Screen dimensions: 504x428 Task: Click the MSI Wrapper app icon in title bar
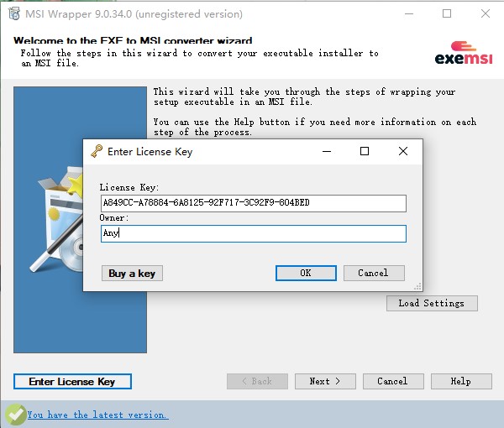click(14, 13)
